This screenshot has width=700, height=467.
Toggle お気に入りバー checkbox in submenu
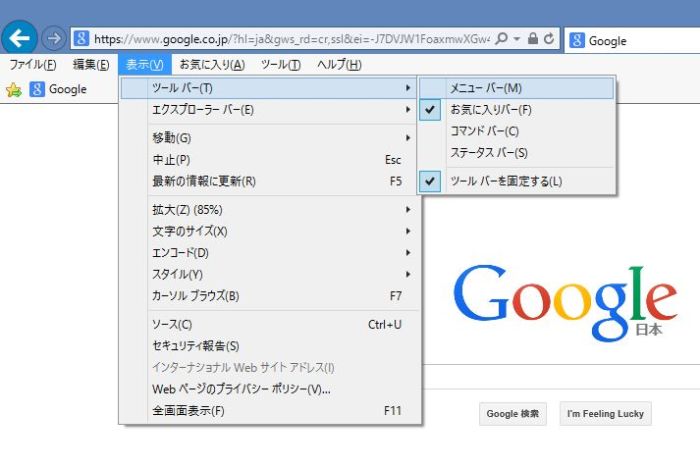point(490,109)
